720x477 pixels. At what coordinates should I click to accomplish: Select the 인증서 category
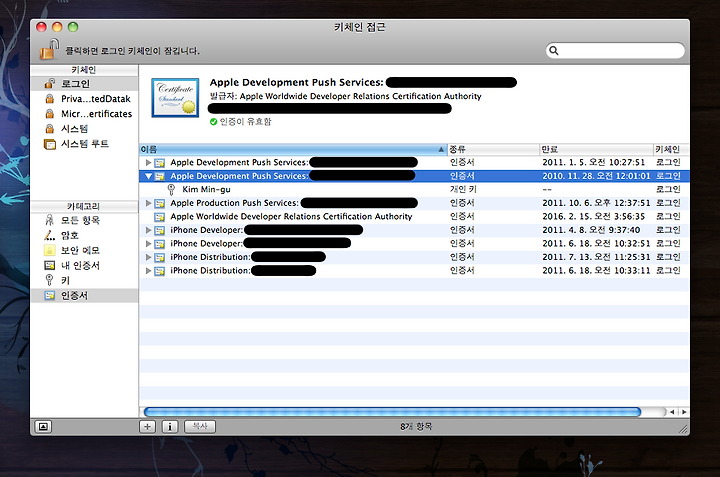(84, 295)
